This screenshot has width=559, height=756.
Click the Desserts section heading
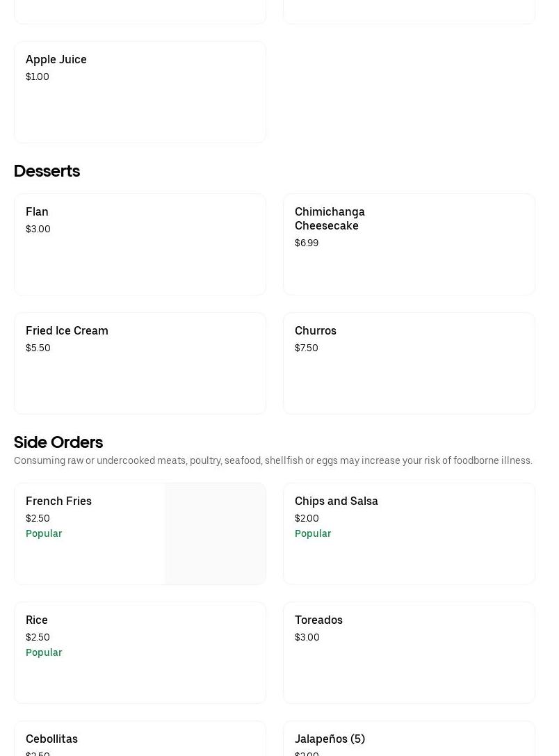47,171
